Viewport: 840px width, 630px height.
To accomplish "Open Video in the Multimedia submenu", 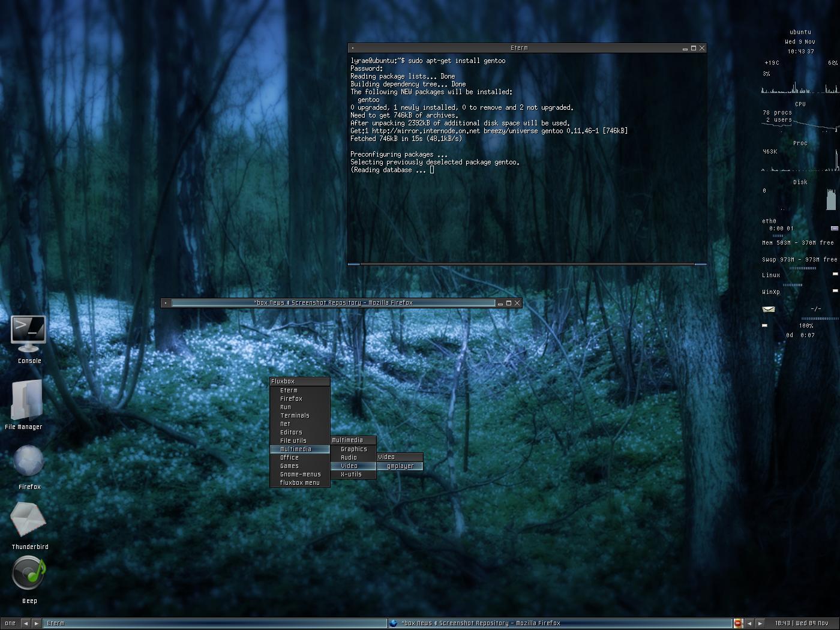I will coord(353,466).
